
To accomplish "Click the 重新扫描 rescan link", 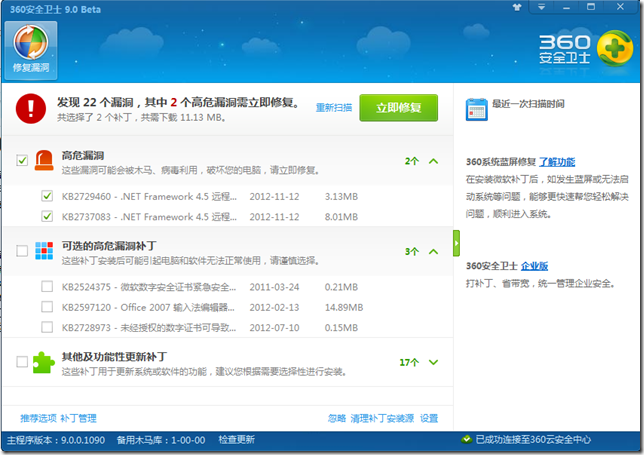I will click(333, 107).
